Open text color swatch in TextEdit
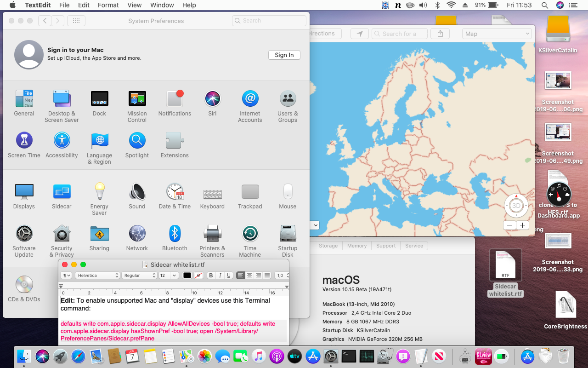Viewport: 588px width, 368px height. 187,276
